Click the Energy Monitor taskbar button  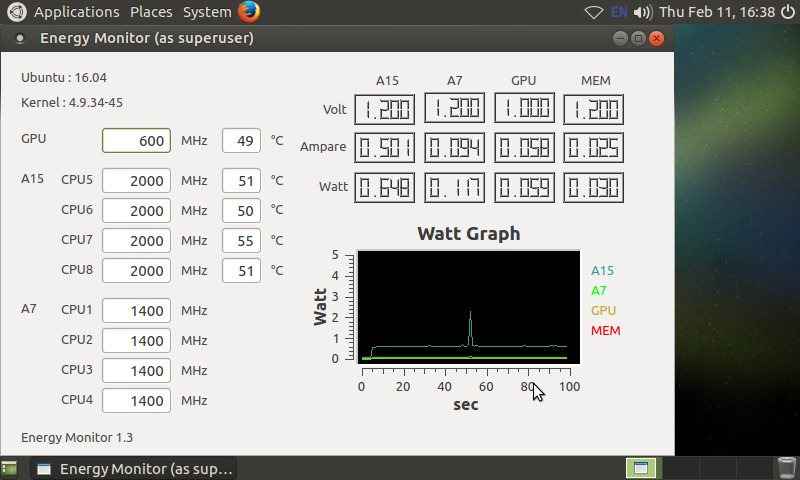(x=135, y=468)
